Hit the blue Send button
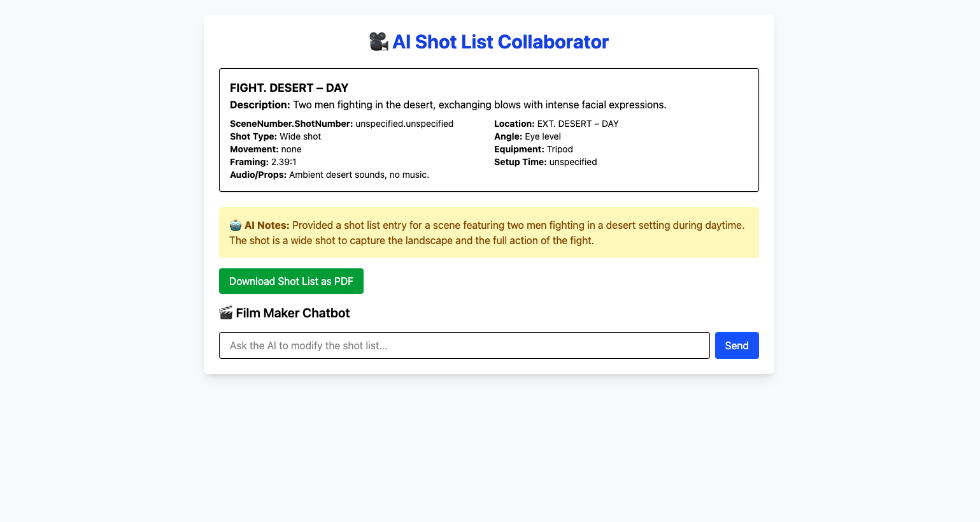The width and height of the screenshot is (980, 522). (x=736, y=345)
